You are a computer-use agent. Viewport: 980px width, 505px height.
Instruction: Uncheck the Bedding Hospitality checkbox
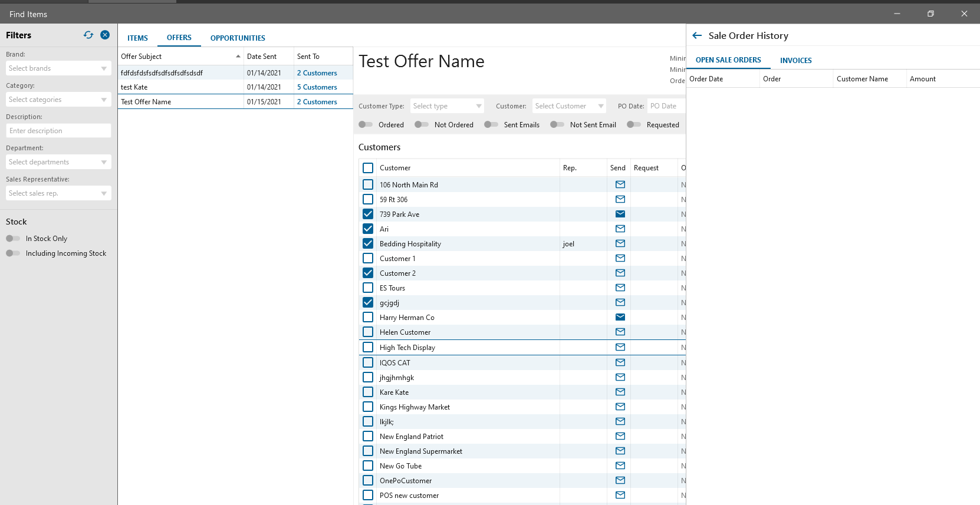coord(368,243)
